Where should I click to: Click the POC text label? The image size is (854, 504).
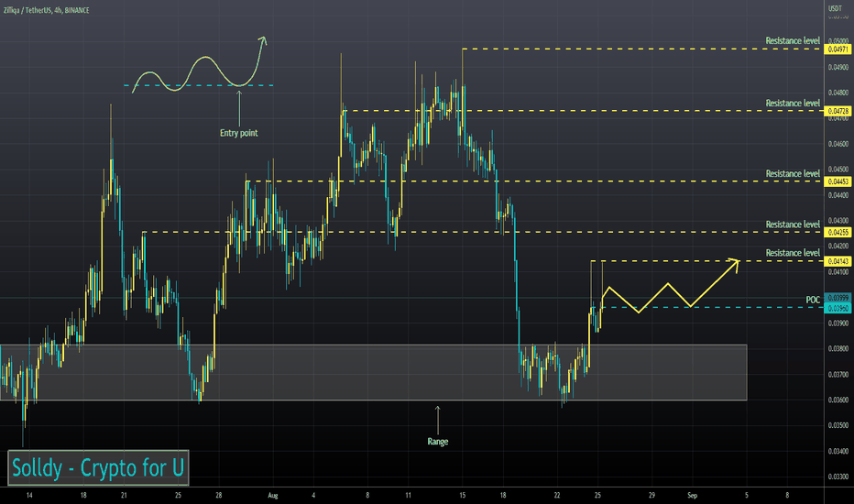[x=813, y=300]
